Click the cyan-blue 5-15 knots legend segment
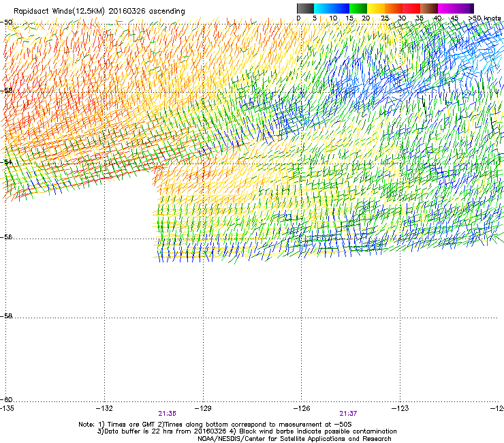This screenshot has width=504, height=443. 332,8
